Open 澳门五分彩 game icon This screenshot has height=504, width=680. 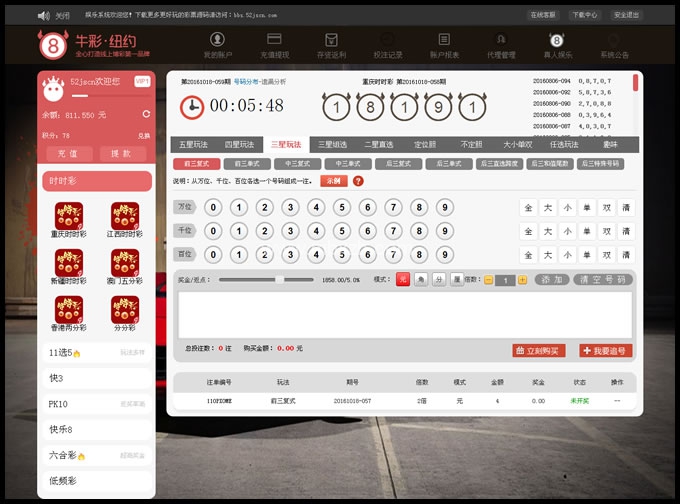coord(125,263)
